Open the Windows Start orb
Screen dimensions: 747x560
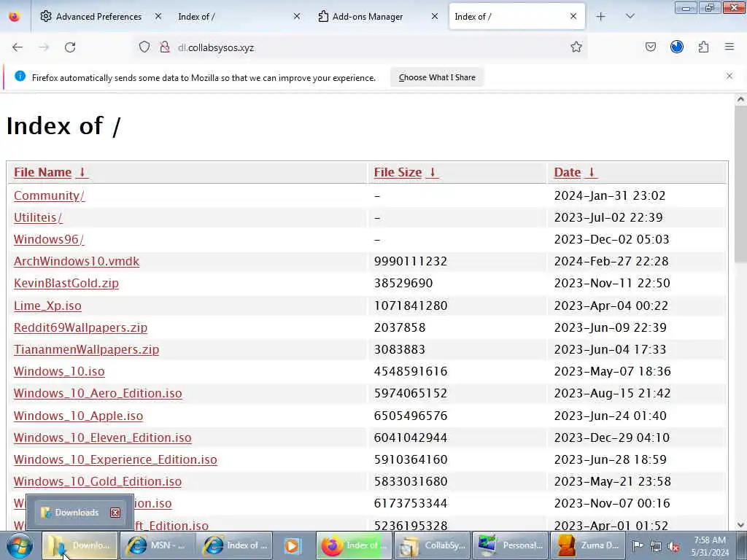point(20,545)
